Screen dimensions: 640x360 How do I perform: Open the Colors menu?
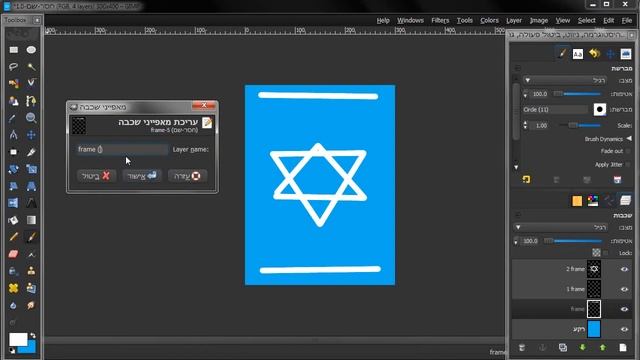click(489, 20)
